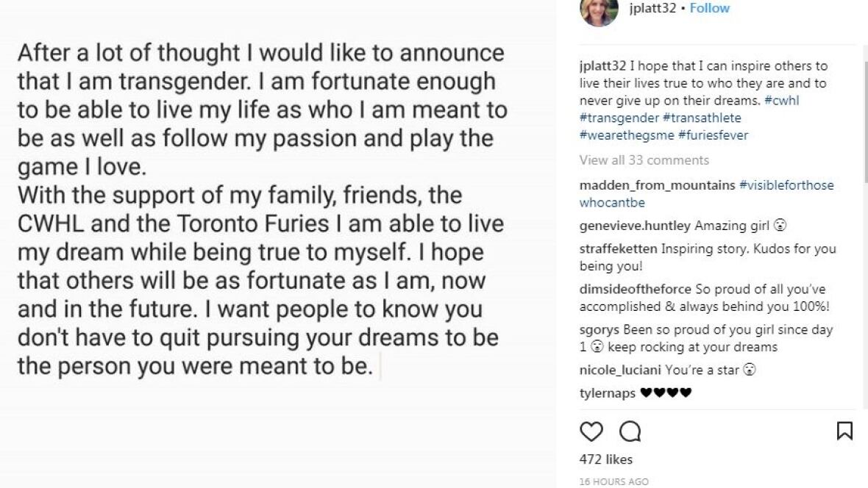Click the 16 HOURS AGO timestamp
The image size is (868, 488).
[x=613, y=481]
